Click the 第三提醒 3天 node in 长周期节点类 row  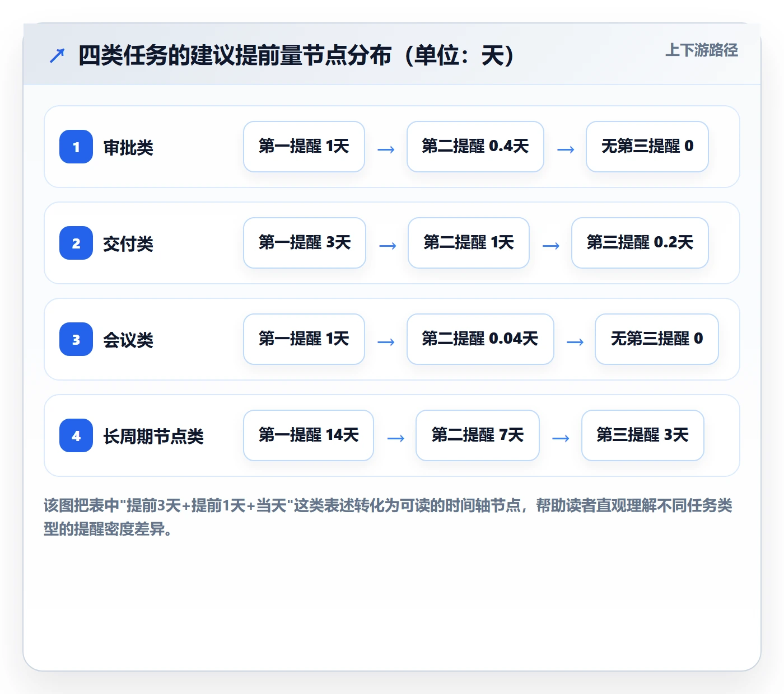pos(643,435)
